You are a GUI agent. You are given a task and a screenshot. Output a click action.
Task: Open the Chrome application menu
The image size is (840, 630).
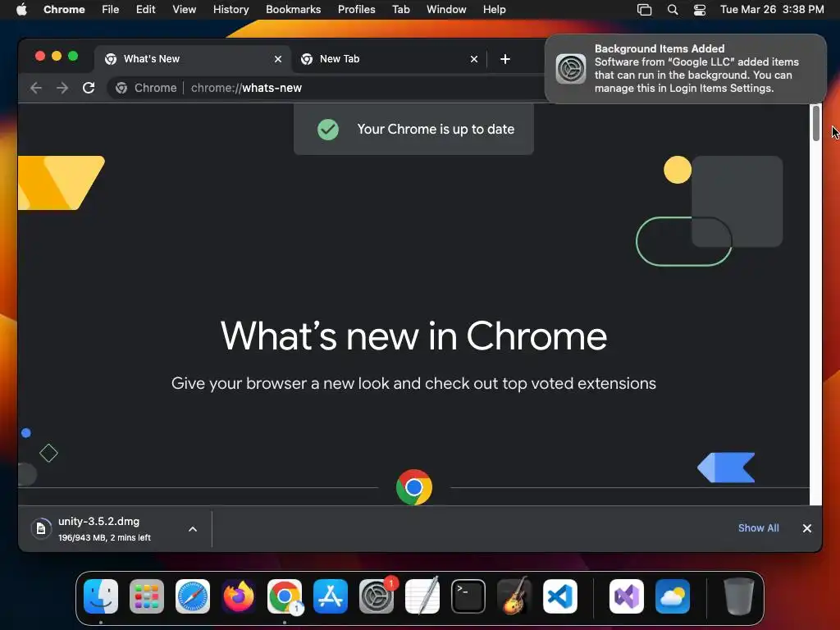[x=64, y=10]
